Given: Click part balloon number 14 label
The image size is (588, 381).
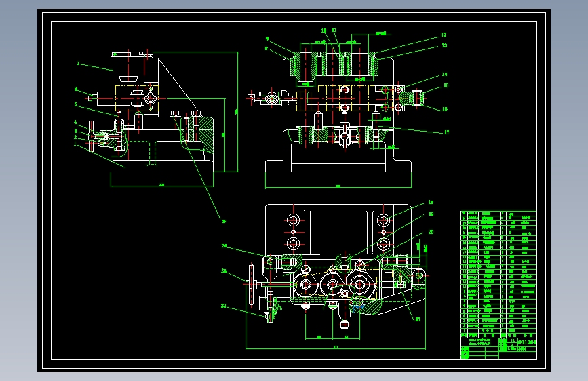Looking at the screenshot, I should 444,75.
